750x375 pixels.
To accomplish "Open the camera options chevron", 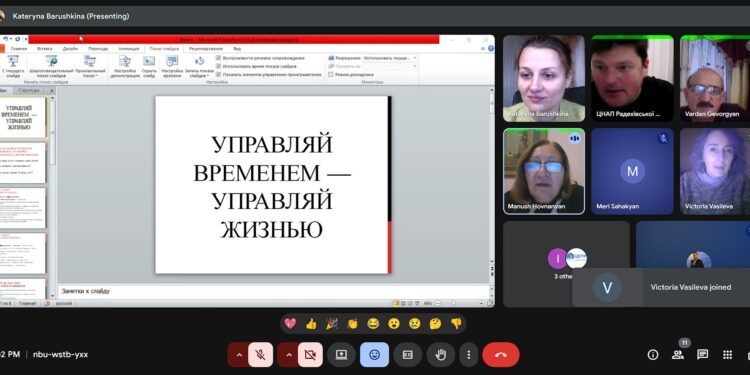I will click(288, 354).
